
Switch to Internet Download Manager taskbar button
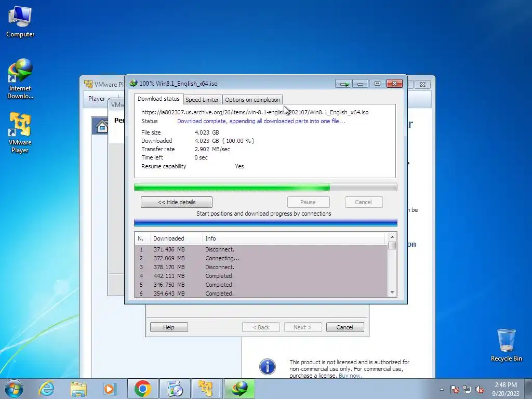239,389
